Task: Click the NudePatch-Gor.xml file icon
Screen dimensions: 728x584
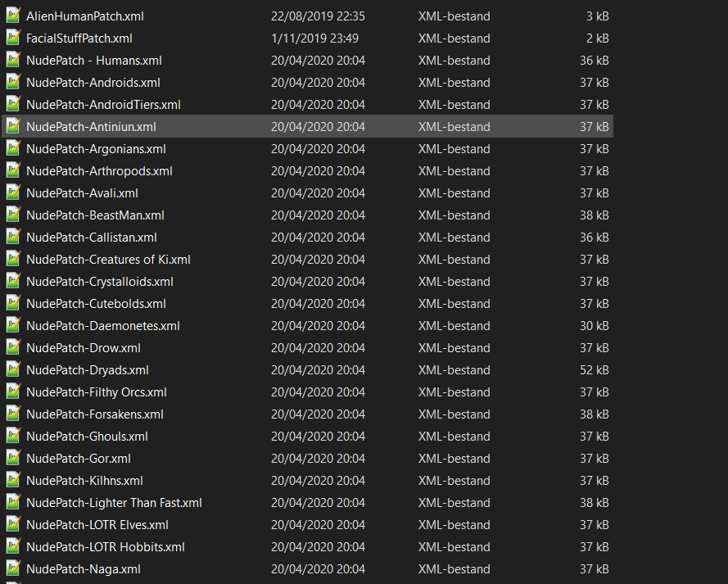Action: point(13,459)
